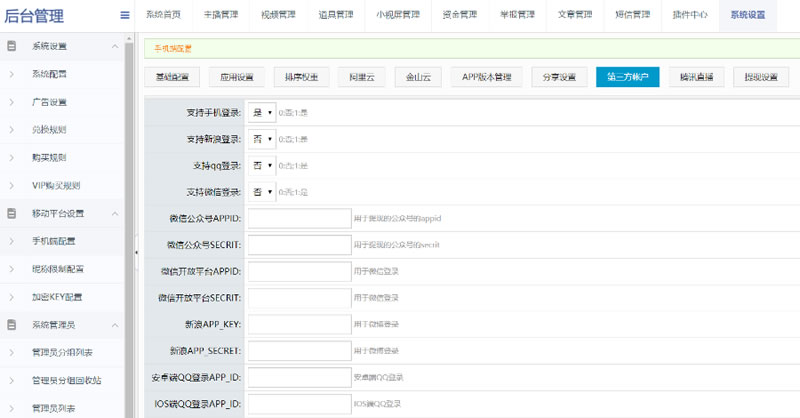Click the chevron arrow icon before 广告设置

coord(11,102)
